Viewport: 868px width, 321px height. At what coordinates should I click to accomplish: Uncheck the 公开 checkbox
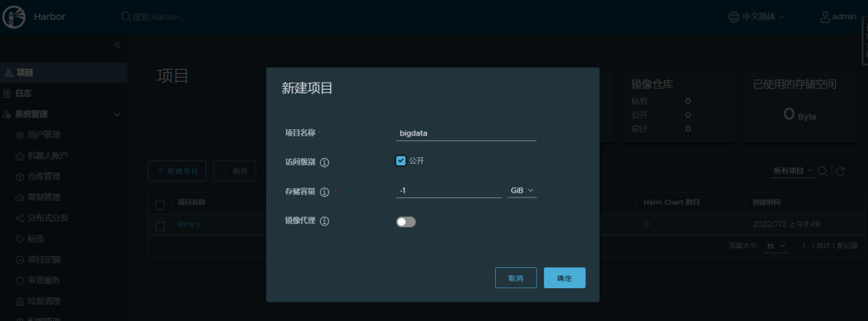click(401, 160)
